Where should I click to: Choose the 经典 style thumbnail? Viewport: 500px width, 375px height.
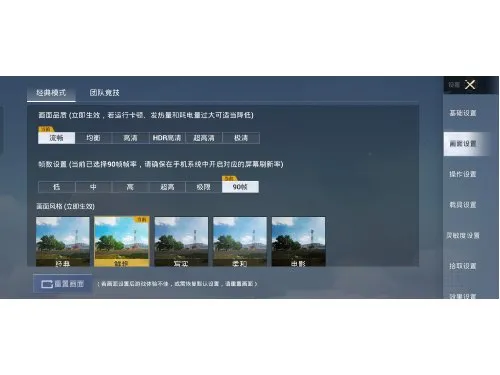tap(63, 242)
